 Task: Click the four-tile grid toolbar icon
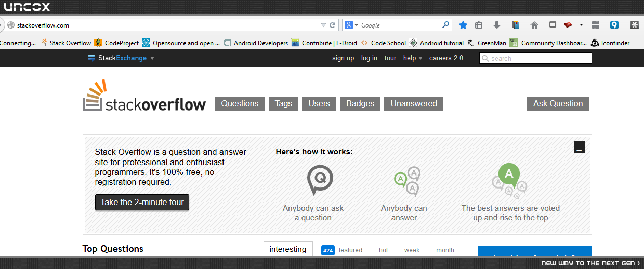tap(596, 25)
